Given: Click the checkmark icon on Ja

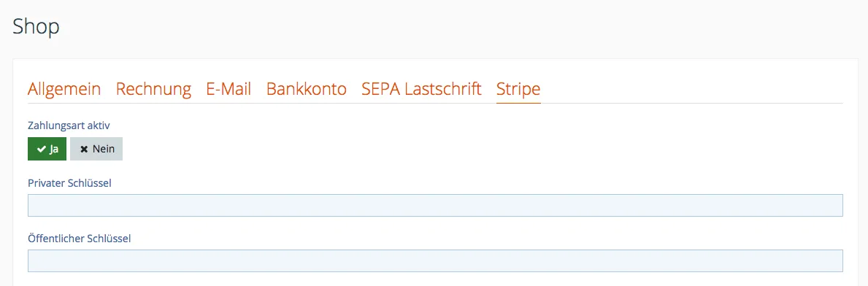Looking at the screenshot, I should [x=41, y=150].
